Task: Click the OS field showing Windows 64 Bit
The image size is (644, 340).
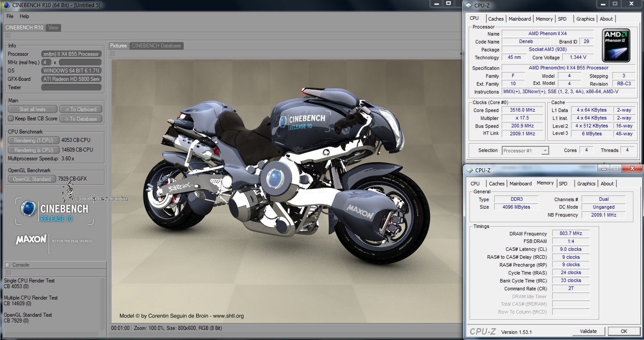Action: point(72,71)
